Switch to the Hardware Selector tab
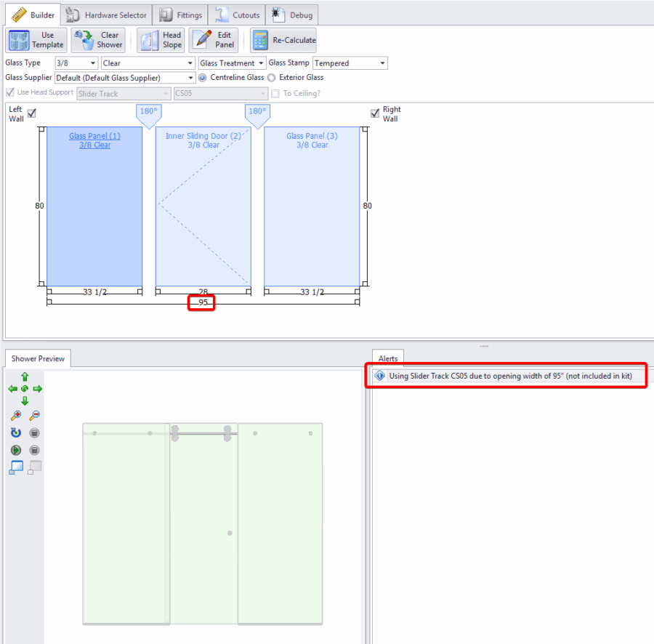654x644 pixels. 107,15
